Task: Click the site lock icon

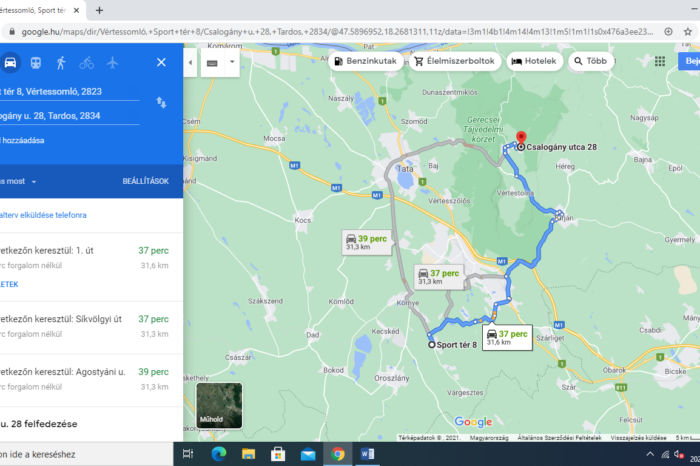Action: tap(12, 32)
